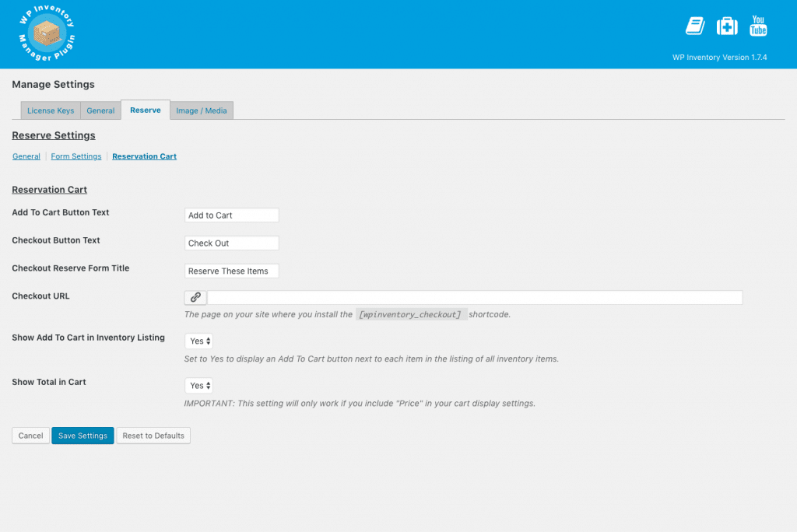
Task: Click Reset to Defaults button
Action: [x=153, y=436]
